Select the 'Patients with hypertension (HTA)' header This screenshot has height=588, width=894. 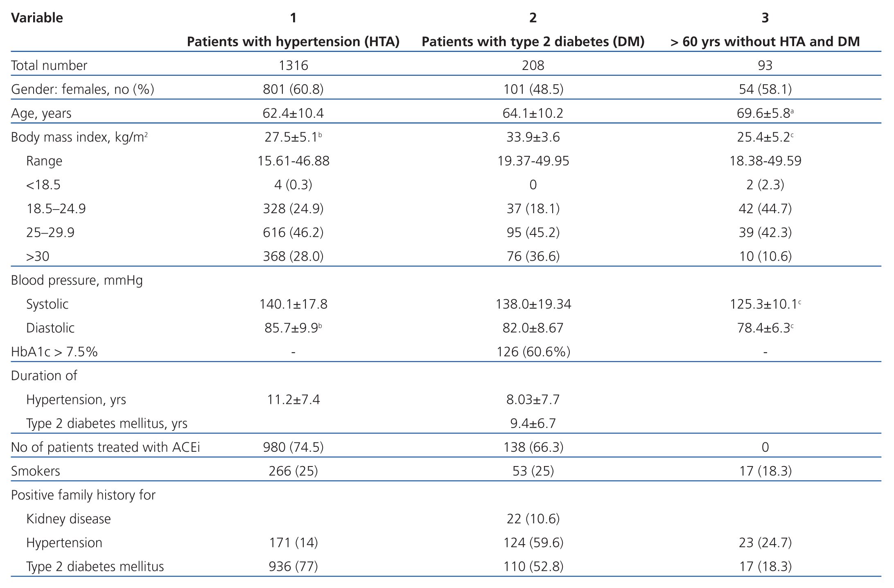pos(293,42)
